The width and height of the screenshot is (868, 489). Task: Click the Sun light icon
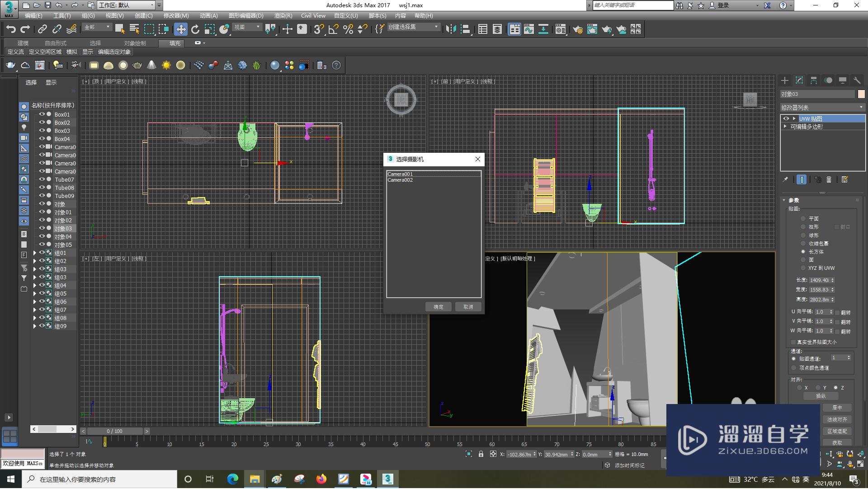pos(166,66)
